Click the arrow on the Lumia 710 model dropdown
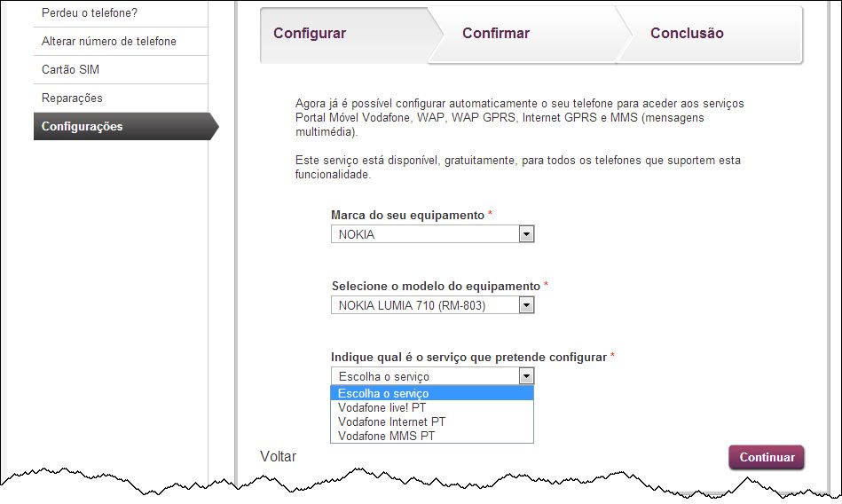842x504 pixels. pos(526,305)
